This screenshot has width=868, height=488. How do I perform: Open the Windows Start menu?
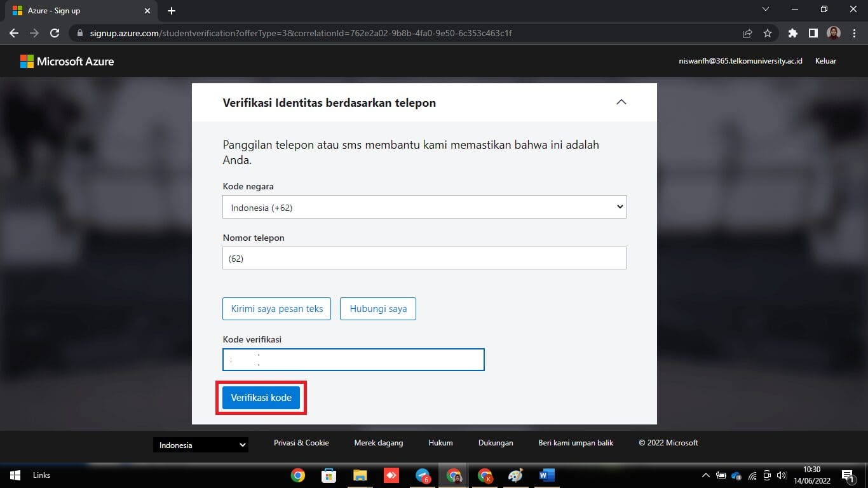click(15, 475)
